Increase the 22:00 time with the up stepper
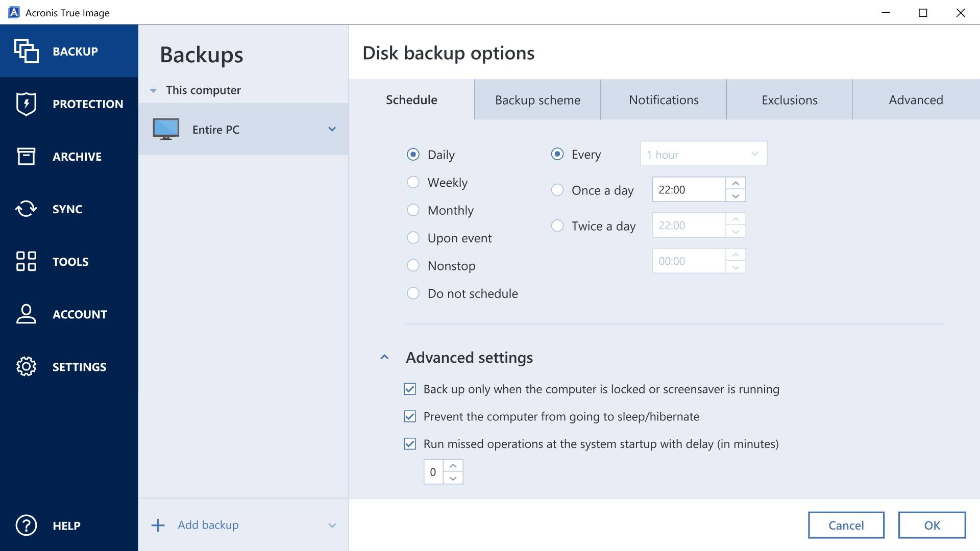Image resolution: width=980 pixels, height=551 pixels. coord(735,183)
